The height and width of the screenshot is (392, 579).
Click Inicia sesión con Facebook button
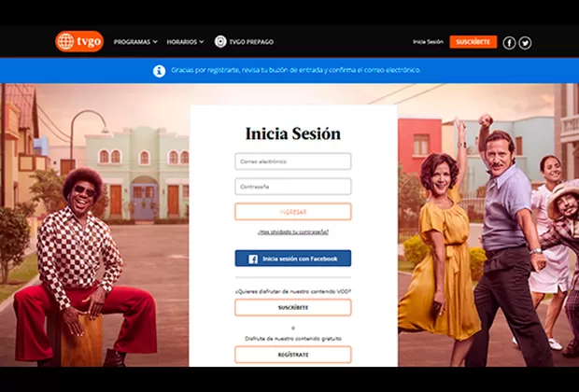[x=293, y=259]
